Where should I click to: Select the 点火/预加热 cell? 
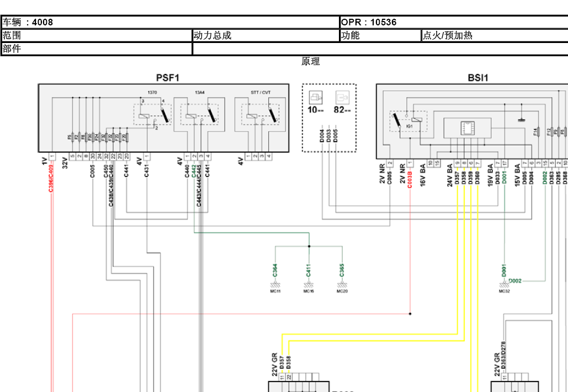pos(495,35)
